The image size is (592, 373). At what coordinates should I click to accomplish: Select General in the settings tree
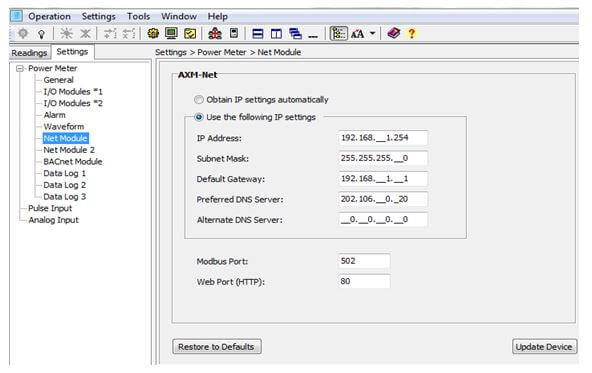[59, 80]
